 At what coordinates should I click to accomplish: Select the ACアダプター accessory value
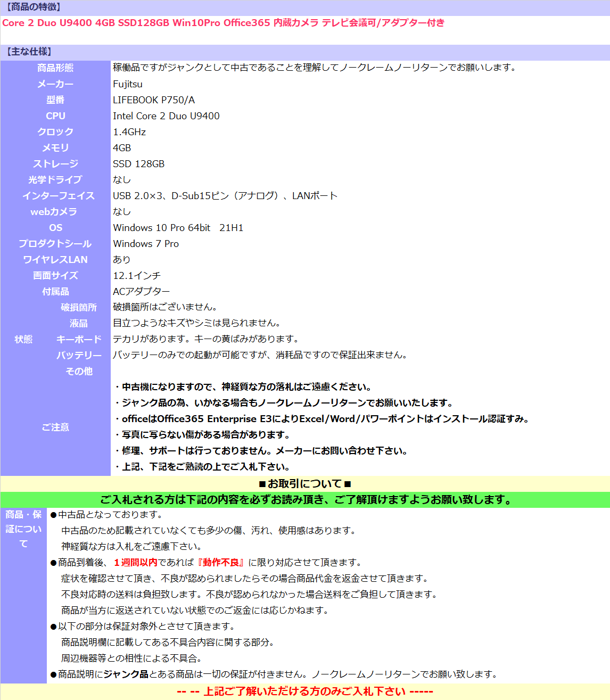[142, 292]
